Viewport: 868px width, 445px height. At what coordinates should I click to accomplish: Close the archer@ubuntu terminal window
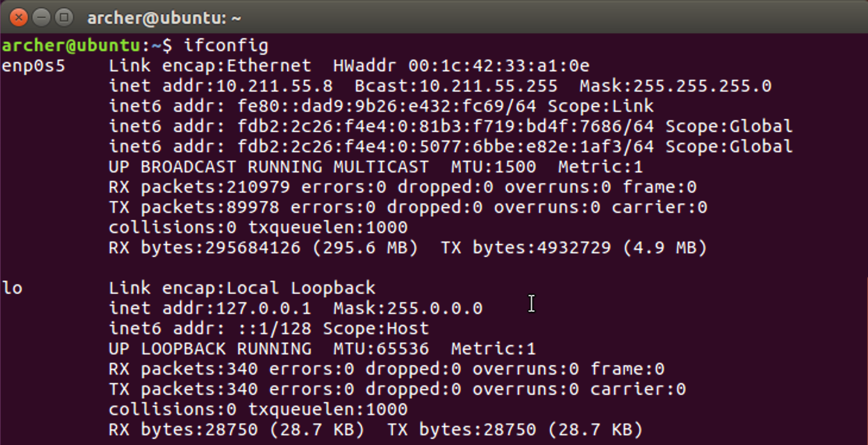tap(19, 18)
